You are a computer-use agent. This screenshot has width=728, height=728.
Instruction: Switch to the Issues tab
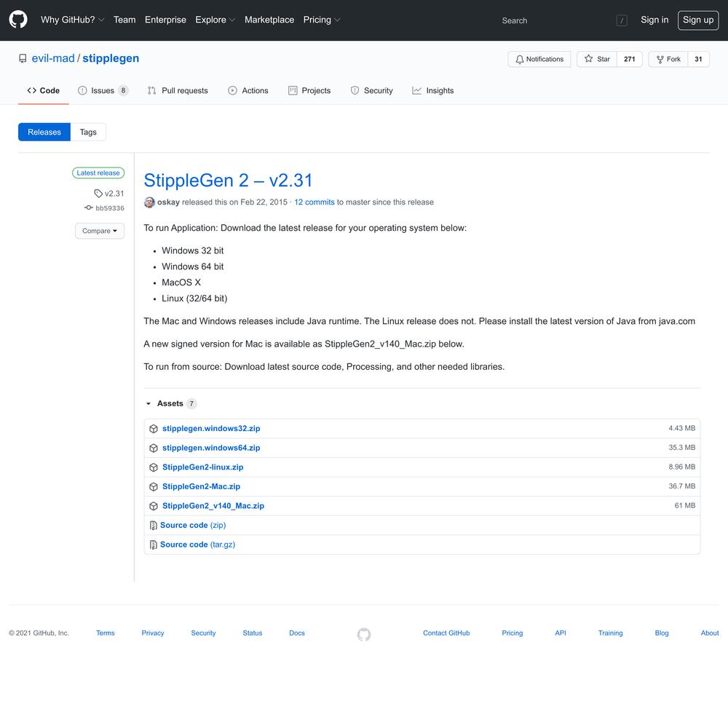pyautogui.click(x=103, y=90)
